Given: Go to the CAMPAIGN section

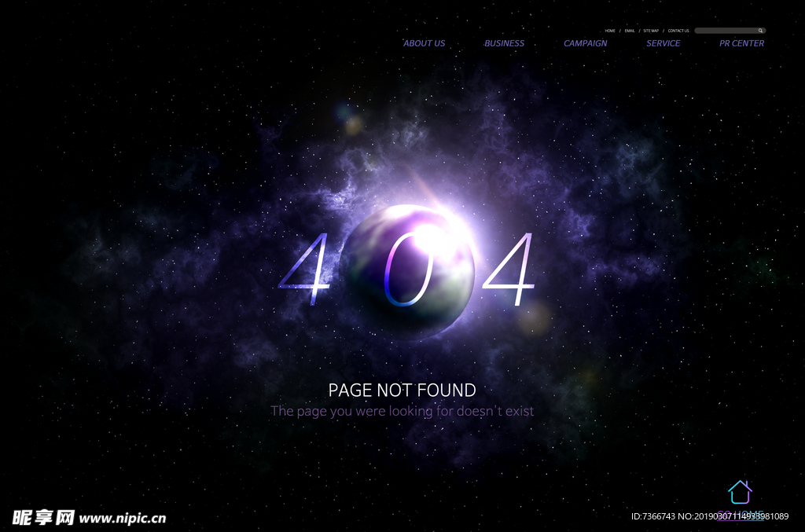Looking at the screenshot, I should (585, 43).
